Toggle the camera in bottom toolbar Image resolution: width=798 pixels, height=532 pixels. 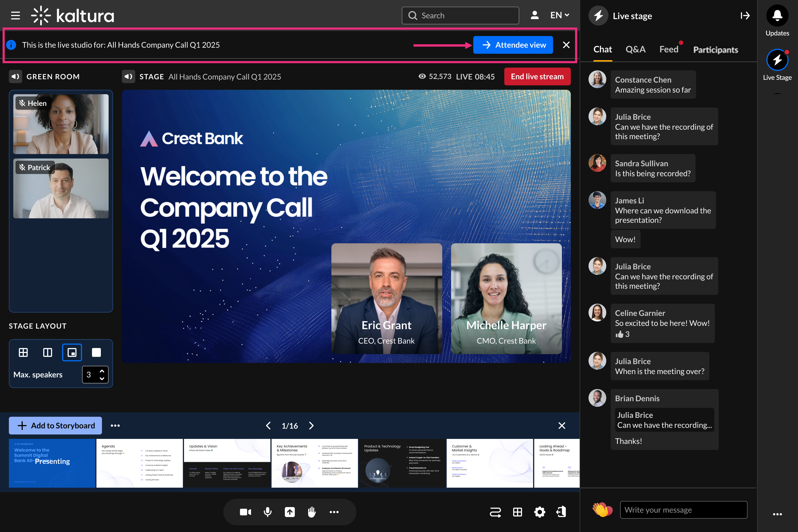(245, 512)
